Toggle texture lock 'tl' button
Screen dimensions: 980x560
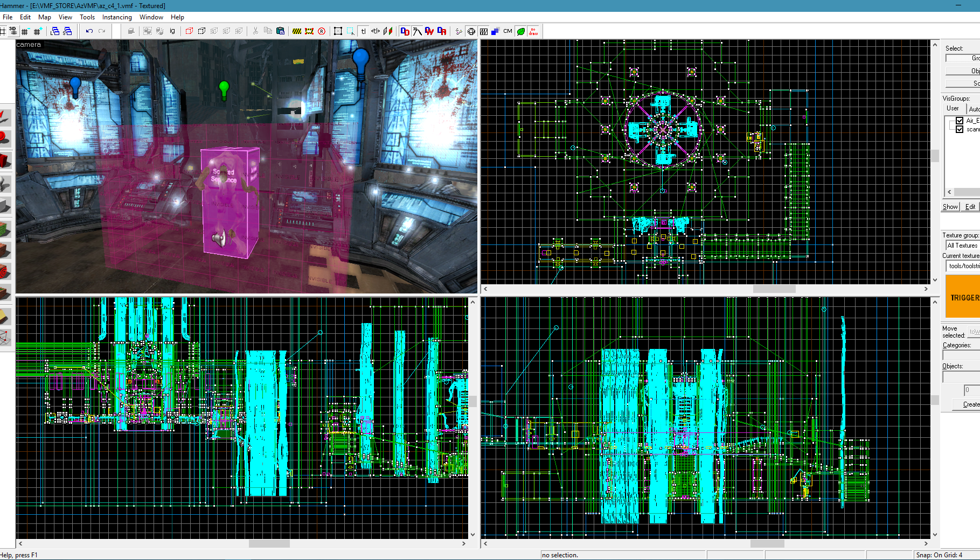[363, 31]
